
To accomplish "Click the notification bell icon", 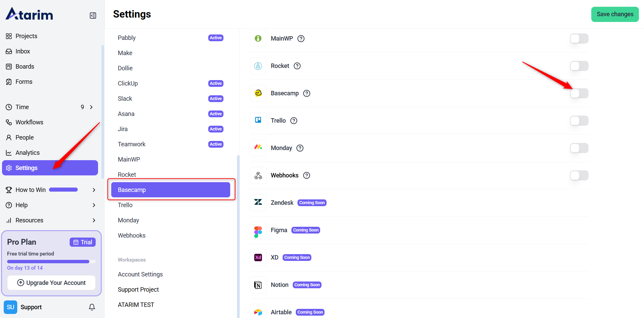I will click(x=92, y=307).
